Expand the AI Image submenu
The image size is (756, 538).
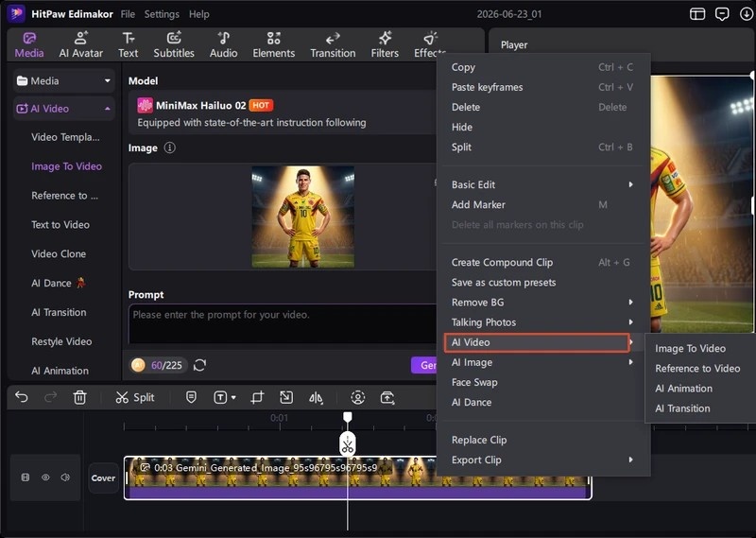[x=542, y=362]
